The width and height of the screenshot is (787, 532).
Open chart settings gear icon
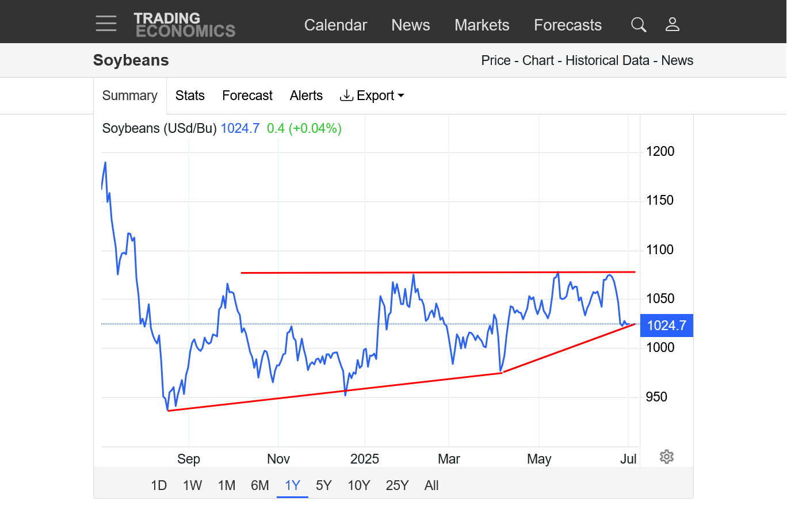click(667, 457)
